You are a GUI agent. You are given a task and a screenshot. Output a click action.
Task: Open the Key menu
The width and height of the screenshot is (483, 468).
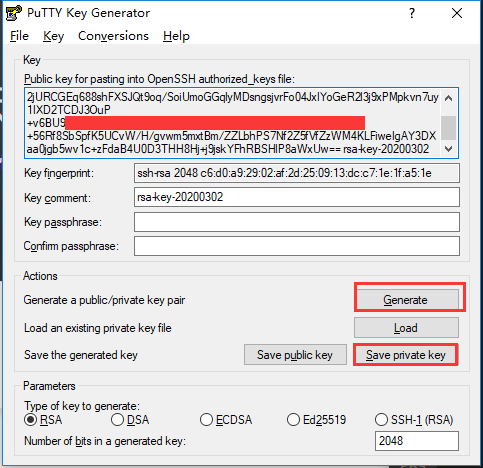click(x=53, y=36)
